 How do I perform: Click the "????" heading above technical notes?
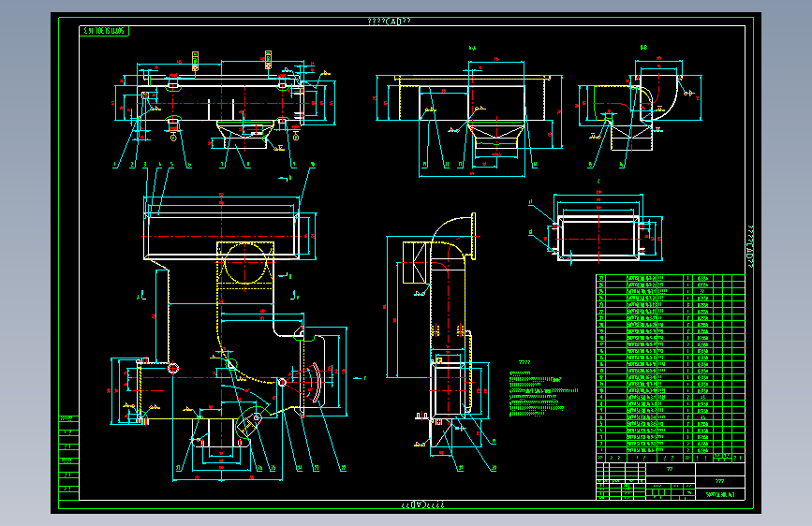pyautogui.click(x=524, y=362)
